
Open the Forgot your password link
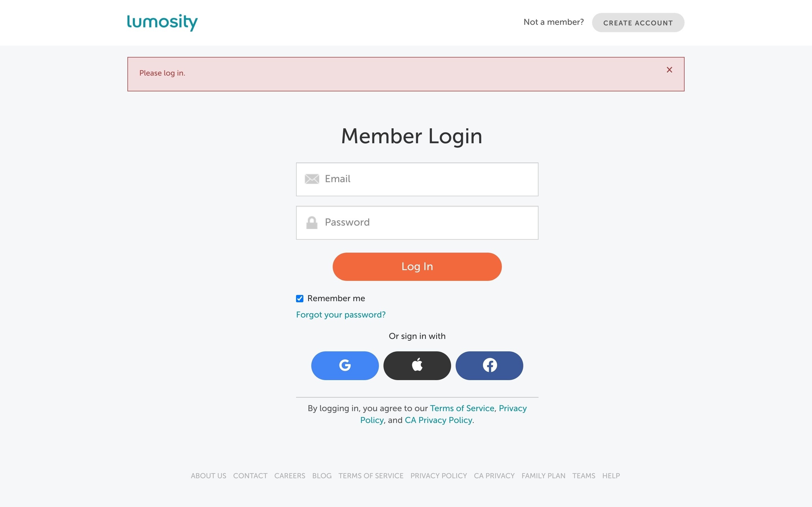[341, 315]
